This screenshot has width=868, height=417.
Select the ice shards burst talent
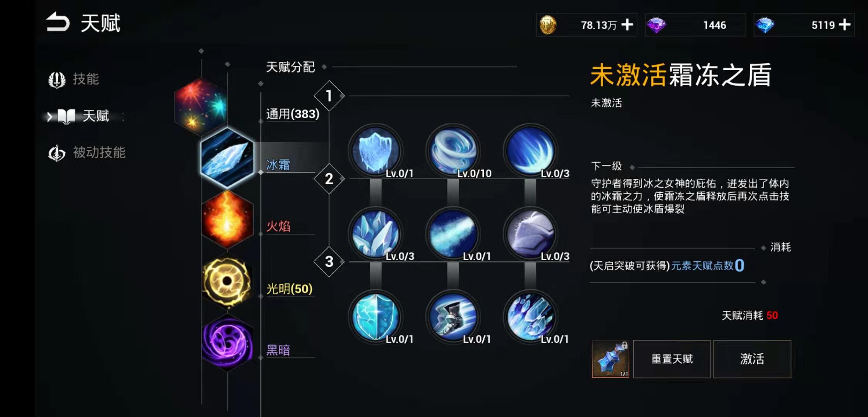531,317
